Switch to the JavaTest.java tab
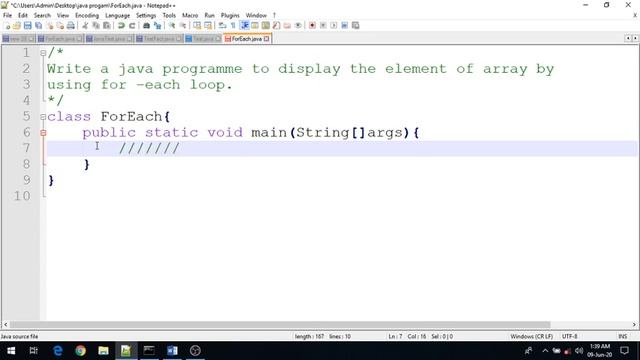 [x=109, y=39]
